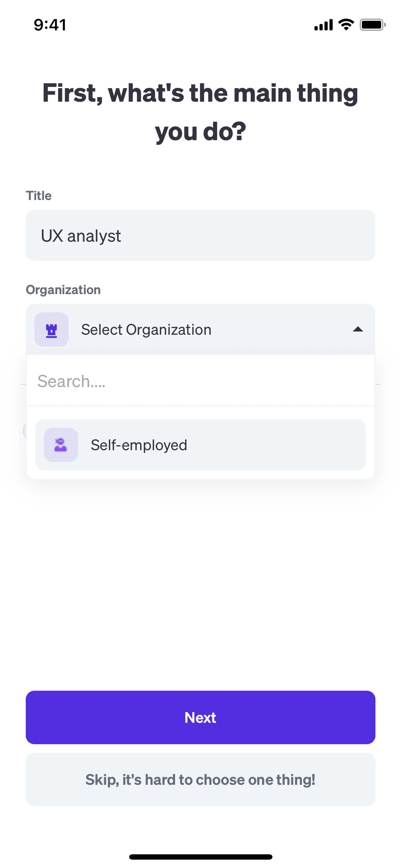This screenshot has height=868, width=401.
Task: Choose the Self-employed option
Action: coord(200,445)
